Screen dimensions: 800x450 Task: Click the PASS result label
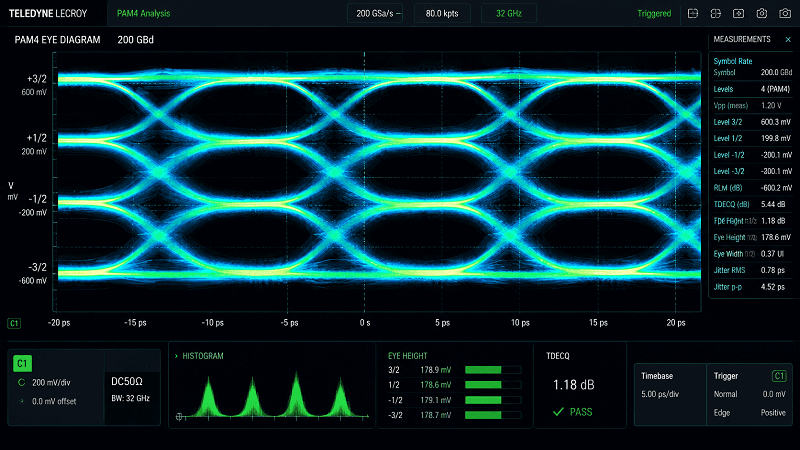581,412
